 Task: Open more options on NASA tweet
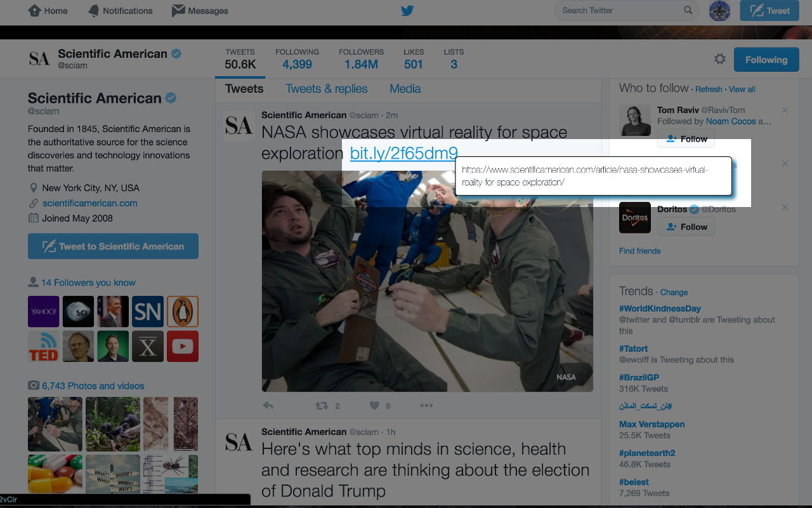[x=426, y=405]
